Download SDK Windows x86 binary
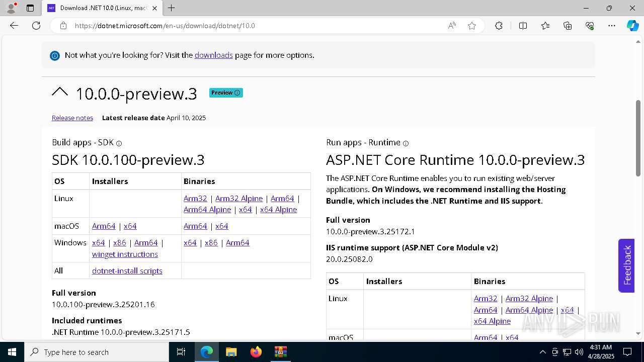Image resolution: width=644 pixels, height=362 pixels. click(211, 243)
